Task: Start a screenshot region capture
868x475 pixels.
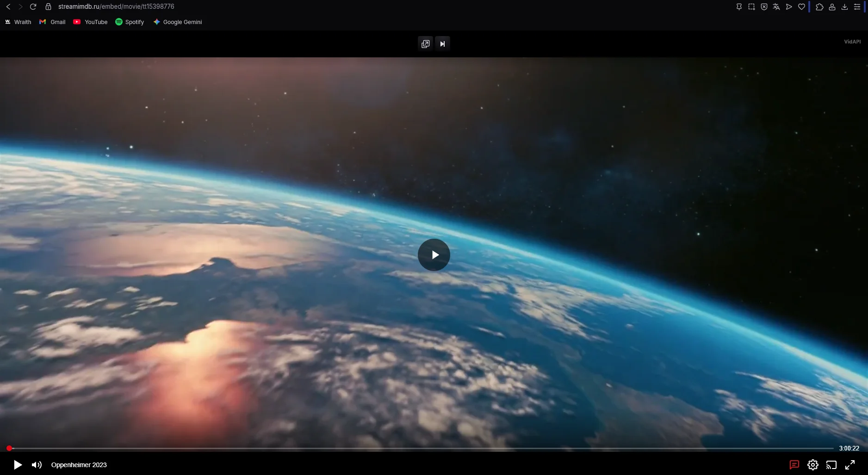Action: 751,7
